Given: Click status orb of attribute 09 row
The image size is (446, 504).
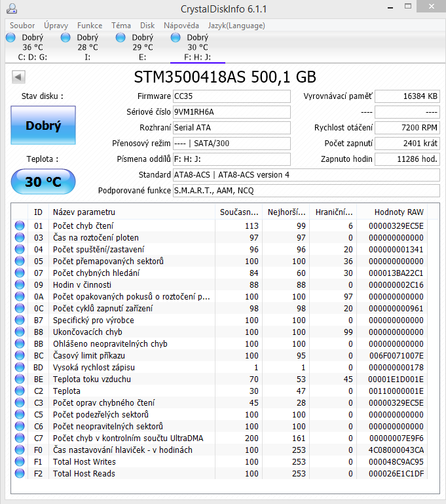Looking at the screenshot, I should pos(20,285).
